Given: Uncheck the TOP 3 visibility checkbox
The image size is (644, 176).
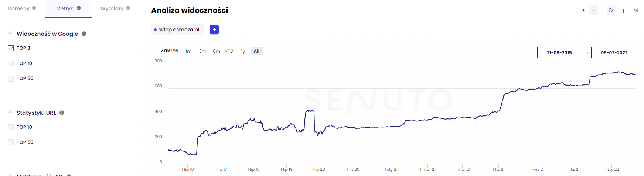Looking at the screenshot, I should tap(11, 48).
